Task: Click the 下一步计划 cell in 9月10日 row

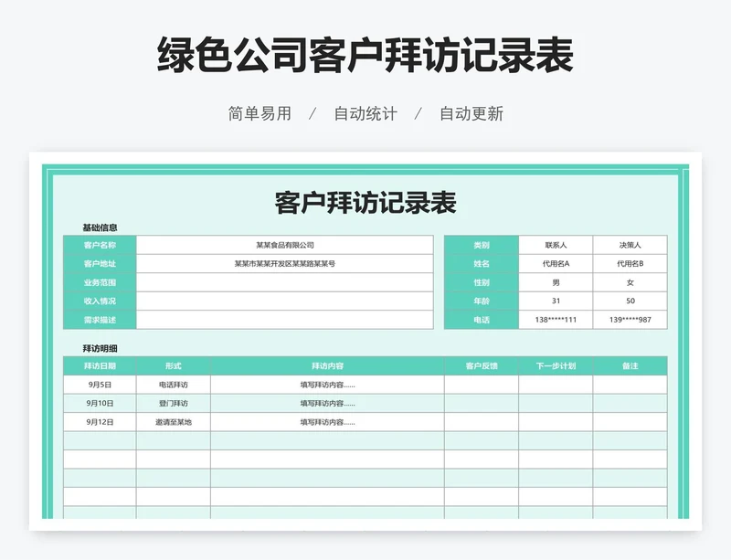Action: (x=556, y=404)
